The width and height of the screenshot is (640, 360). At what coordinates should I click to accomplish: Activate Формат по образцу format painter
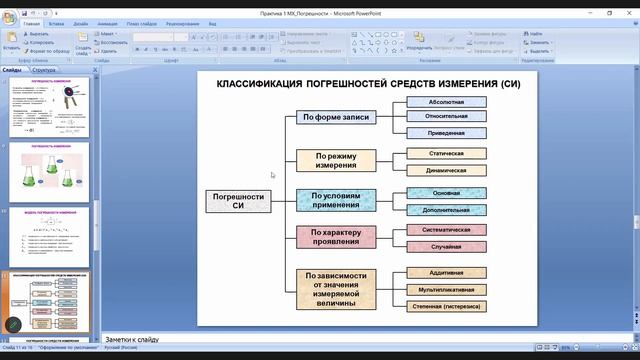(47, 51)
